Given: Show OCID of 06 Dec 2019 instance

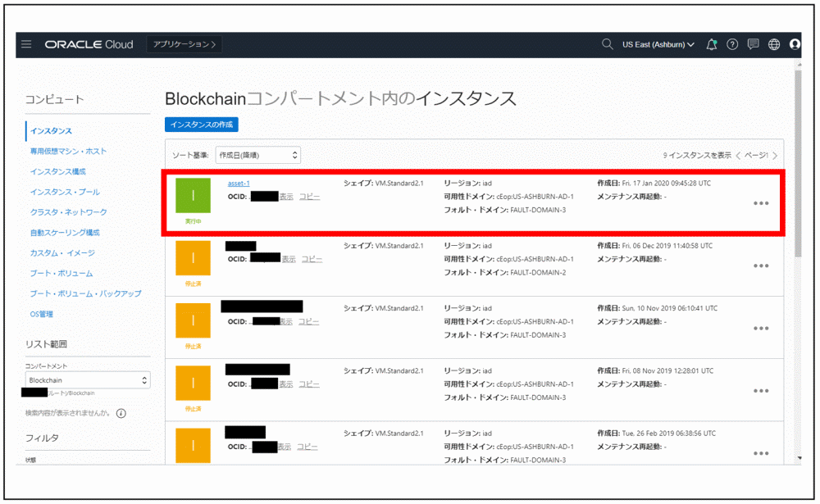Looking at the screenshot, I should point(289,259).
